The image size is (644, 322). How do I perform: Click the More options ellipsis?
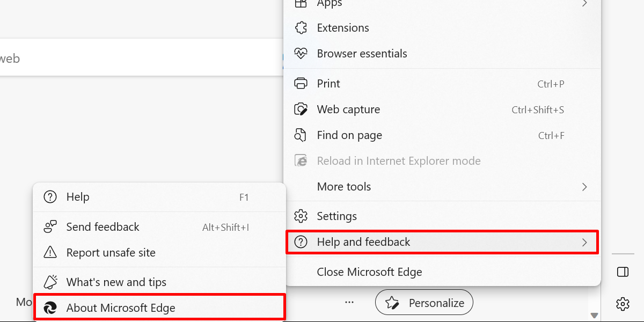(349, 302)
